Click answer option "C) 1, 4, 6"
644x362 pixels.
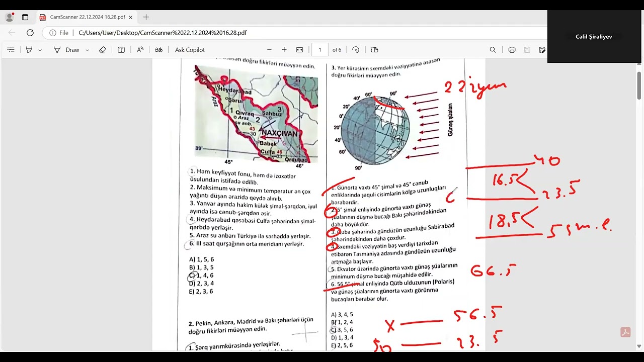point(202,276)
